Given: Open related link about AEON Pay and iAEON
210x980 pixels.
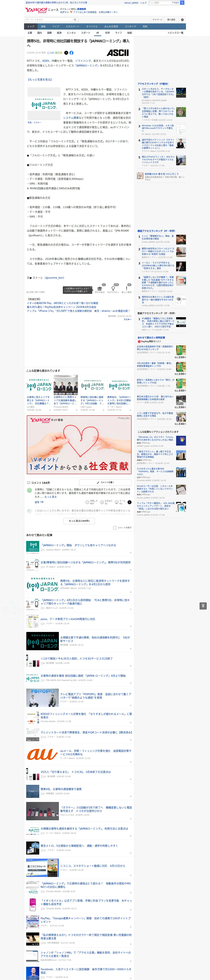Looking at the screenshot, I should pyautogui.click(x=62, y=303).
